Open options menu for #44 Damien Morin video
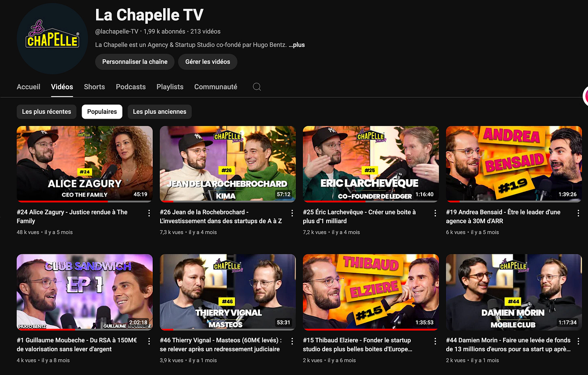The height and width of the screenshot is (375, 588). [x=578, y=341]
